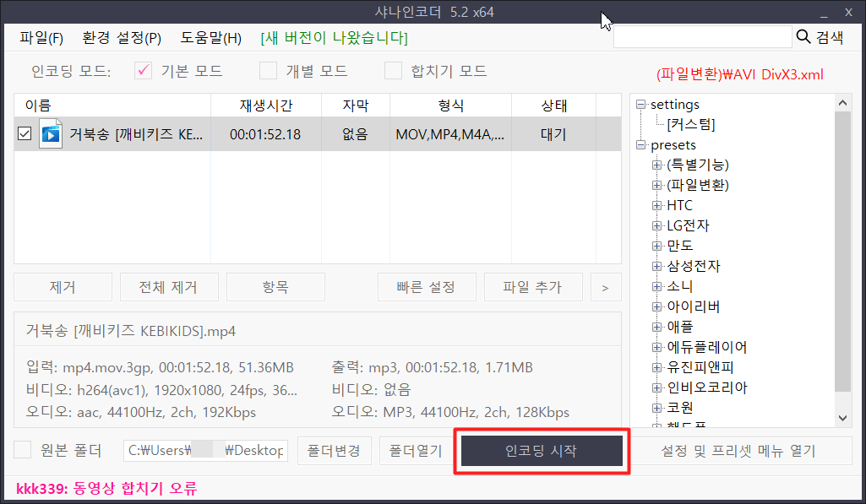The width and height of the screenshot is (866, 504).
Task: Toggle the 원본 폴더 checkbox
Action: point(22,450)
